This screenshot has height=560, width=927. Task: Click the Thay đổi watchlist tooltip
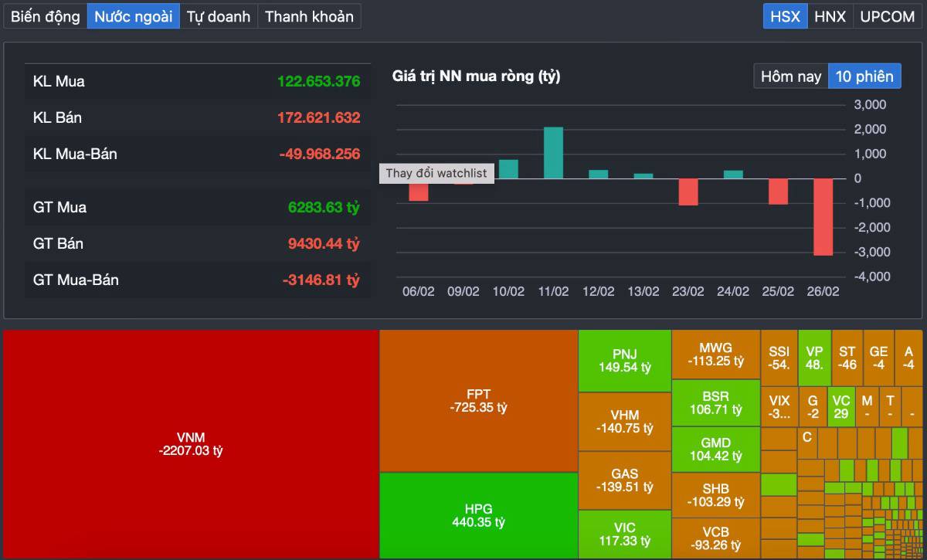(x=436, y=173)
